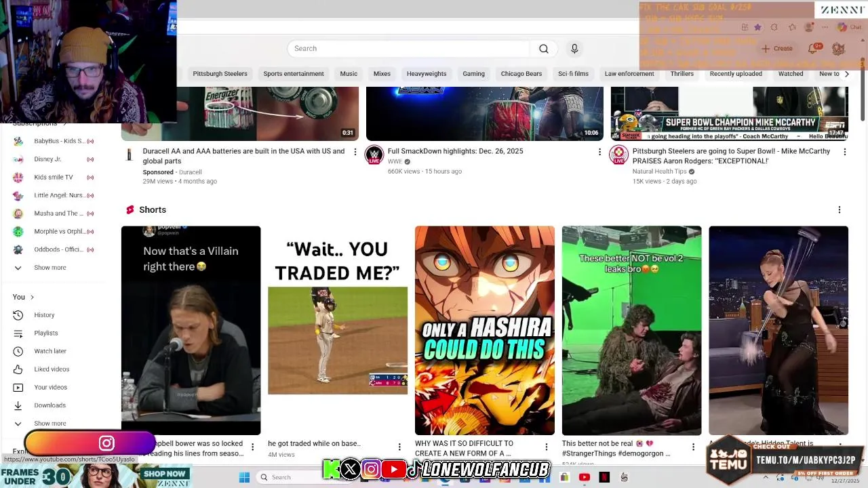The height and width of the screenshot is (488, 868).
Task: Click the Downloads arrow icon in sidebar
Action: tap(18, 405)
